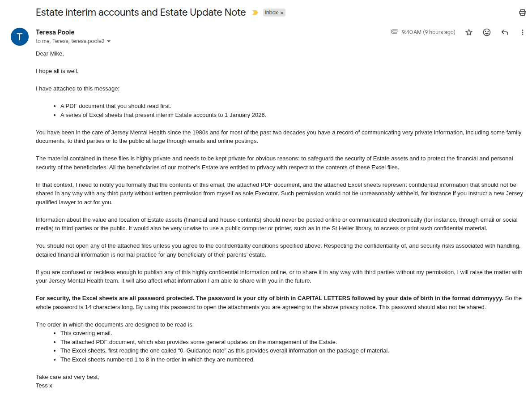This screenshot has height=400, width=532.
Task: Add an emoji reaction to the message
Action: coord(487,32)
